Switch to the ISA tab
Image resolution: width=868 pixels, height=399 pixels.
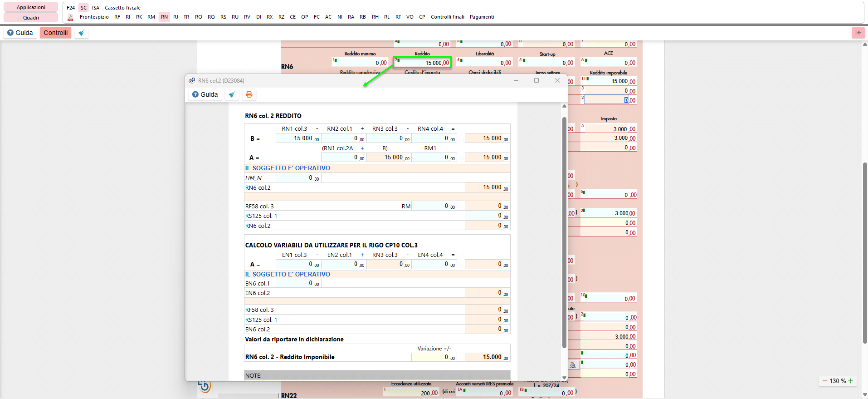pyautogui.click(x=96, y=8)
